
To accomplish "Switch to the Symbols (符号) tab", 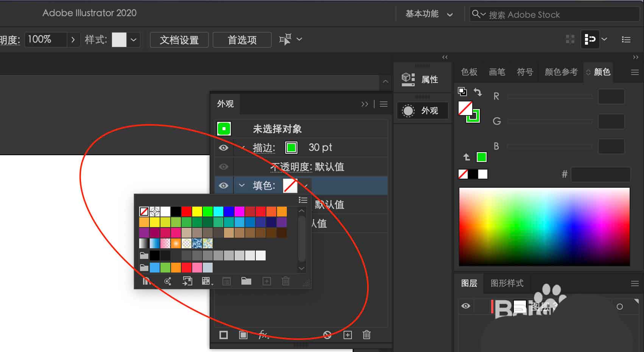I will click(525, 72).
